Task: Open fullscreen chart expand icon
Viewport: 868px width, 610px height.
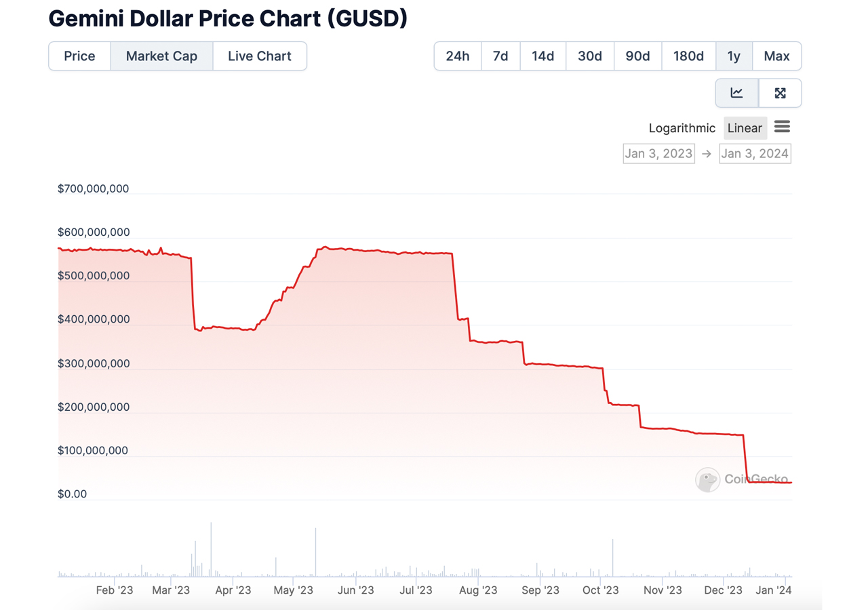Action: [780, 94]
